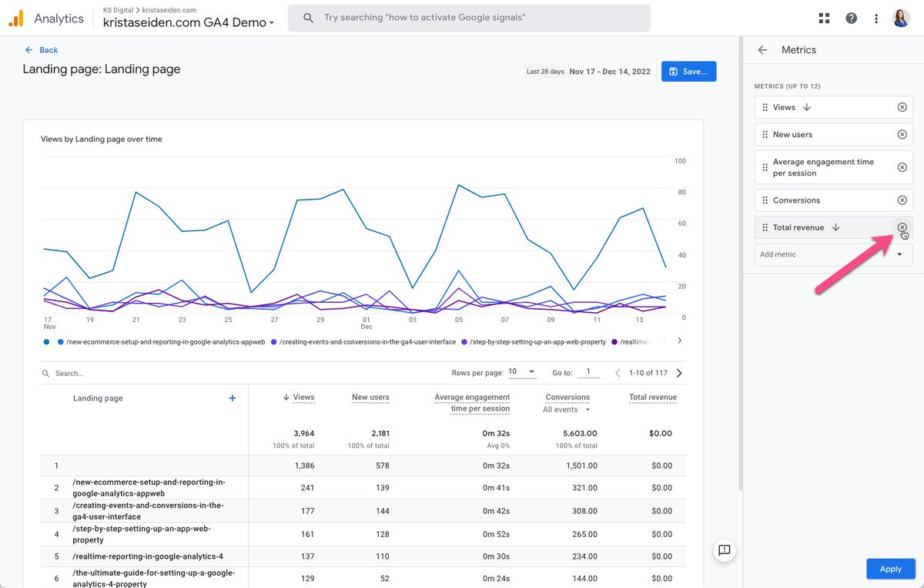
Task: Go to previous page of table rows
Action: click(x=617, y=373)
